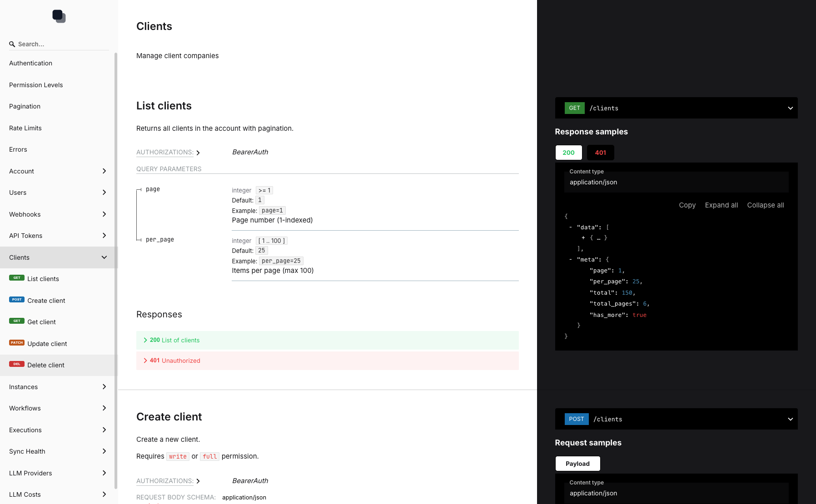This screenshot has width=816, height=504.
Task: Open the PATCH Update client sidebar entry
Action: 47,344
